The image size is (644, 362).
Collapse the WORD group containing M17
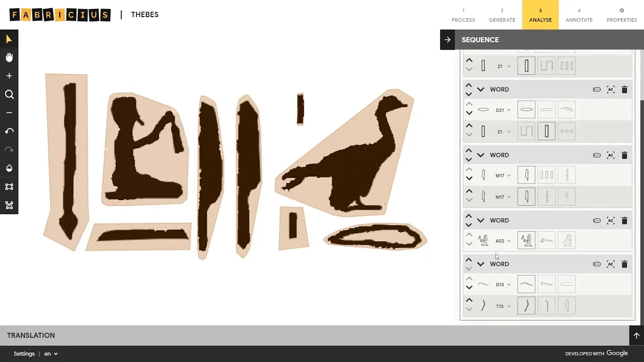[480, 155]
